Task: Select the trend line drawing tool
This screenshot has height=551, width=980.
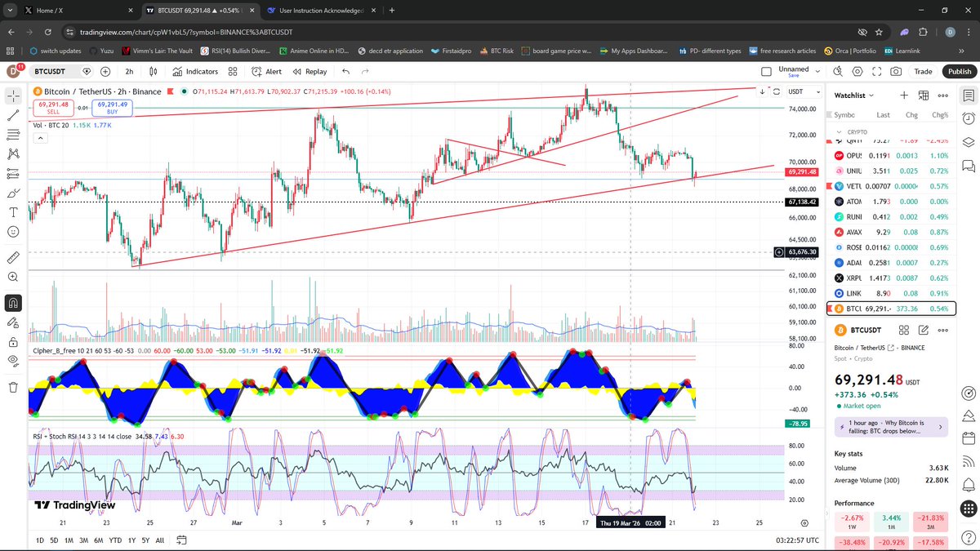Action: [13, 115]
